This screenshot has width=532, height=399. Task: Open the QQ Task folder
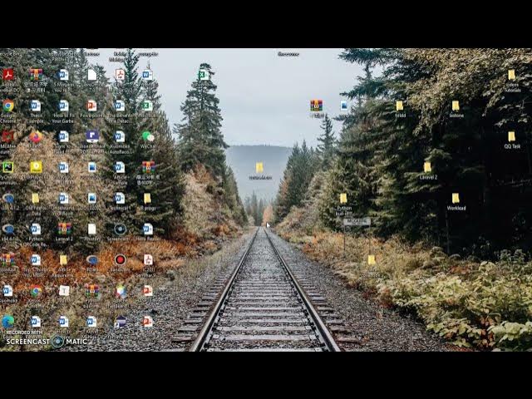point(511,137)
